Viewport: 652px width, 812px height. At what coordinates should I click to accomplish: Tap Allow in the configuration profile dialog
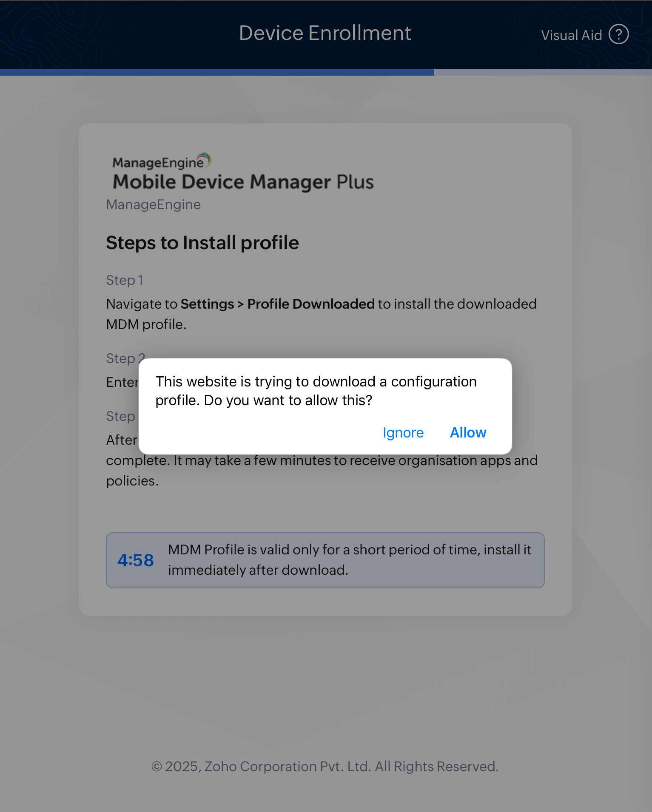coord(468,432)
